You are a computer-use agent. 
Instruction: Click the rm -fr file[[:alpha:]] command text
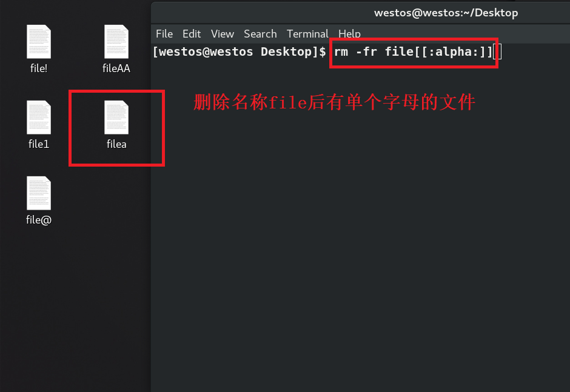[413, 52]
